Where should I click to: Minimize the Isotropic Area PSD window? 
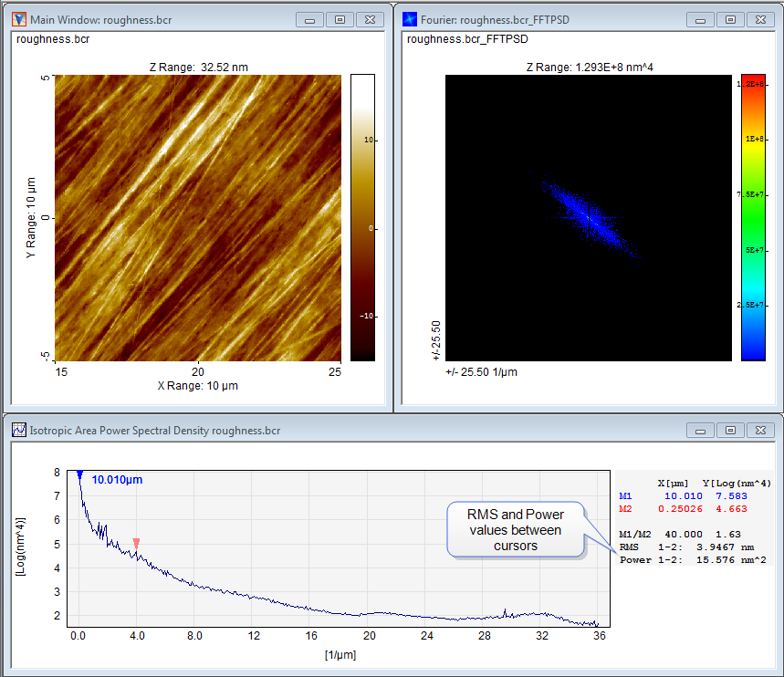point(701,431)
